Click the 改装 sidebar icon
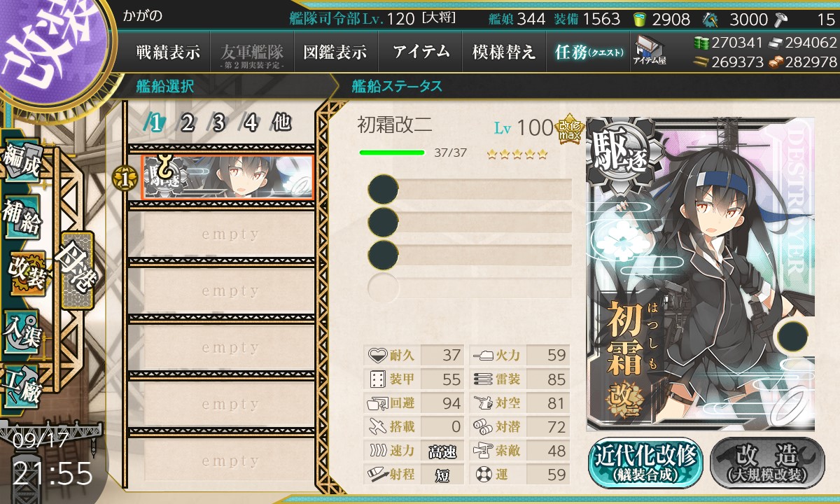Viewport: 840px width, 504px height. coord(26,273)
